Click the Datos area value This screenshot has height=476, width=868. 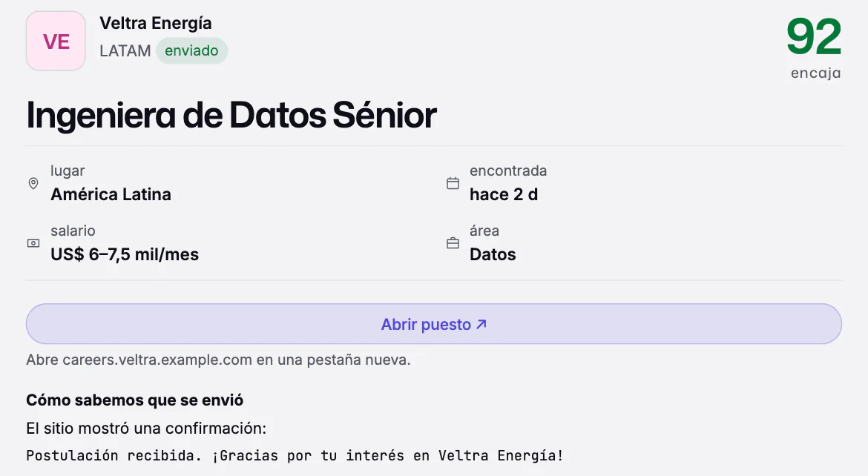click(493, 254)
